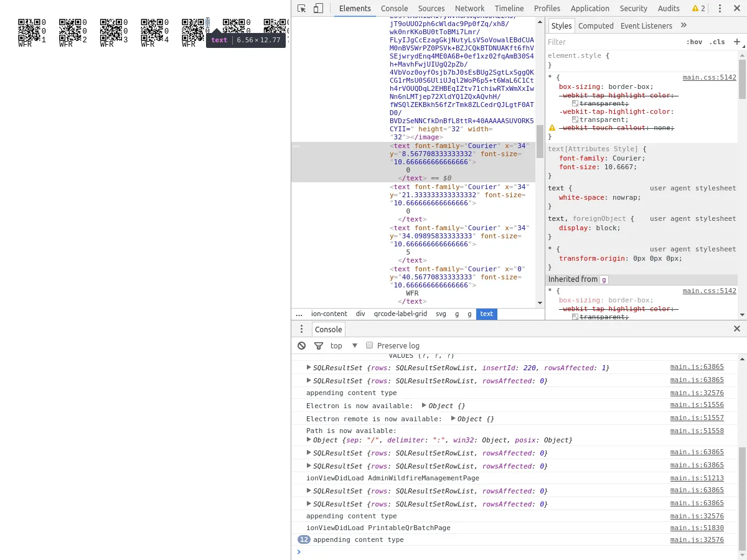The width and height of the screenshot is (747, 560).
Task: Click the active transparent color swatch
Action: (575, 119)
